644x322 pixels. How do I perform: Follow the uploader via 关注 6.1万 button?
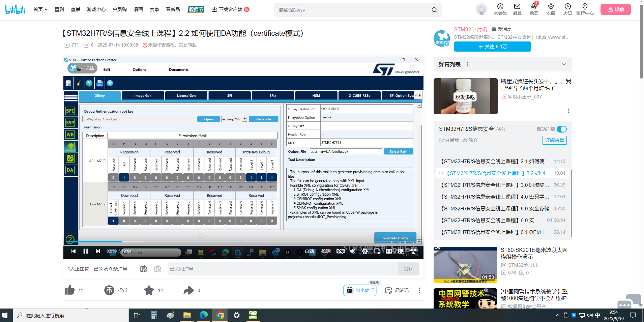493,47
